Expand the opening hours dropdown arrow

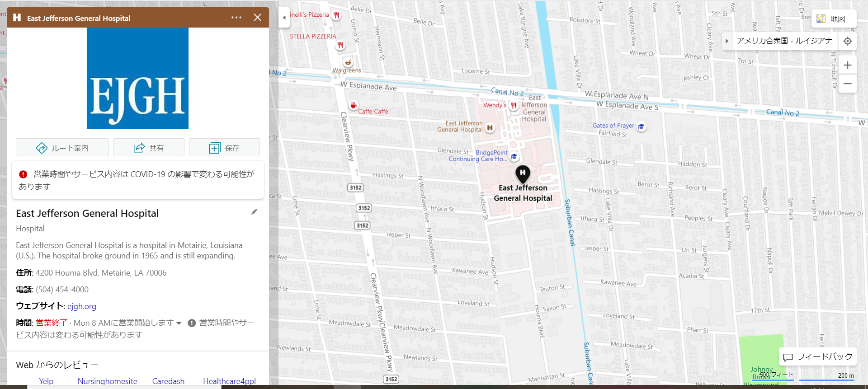[179, 323]
